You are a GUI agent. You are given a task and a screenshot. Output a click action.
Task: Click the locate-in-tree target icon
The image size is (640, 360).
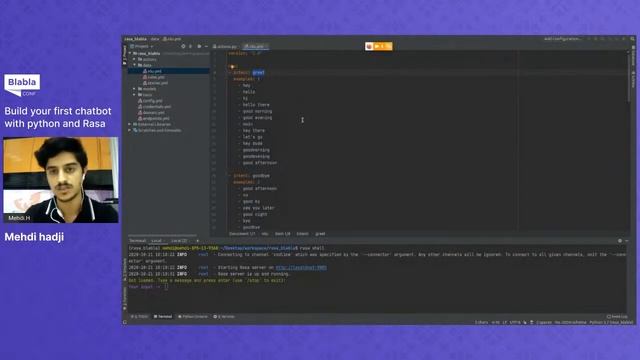click(x=183, y=47)
